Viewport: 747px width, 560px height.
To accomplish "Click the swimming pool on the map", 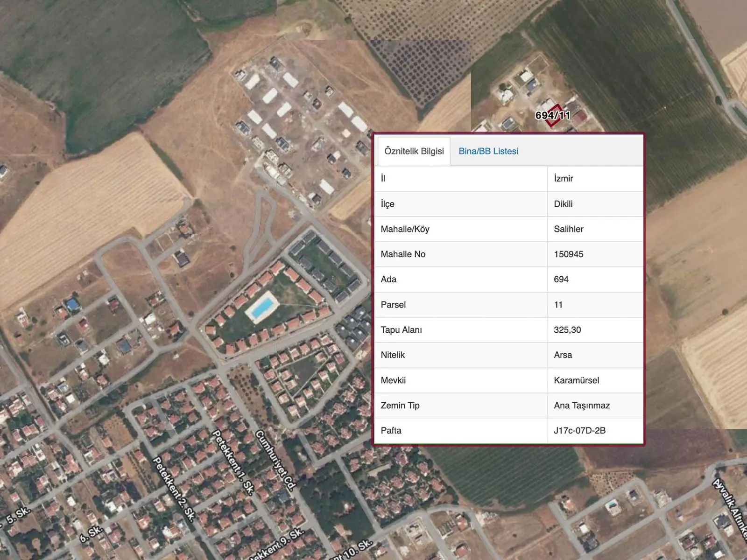I will tap(262, 307).
